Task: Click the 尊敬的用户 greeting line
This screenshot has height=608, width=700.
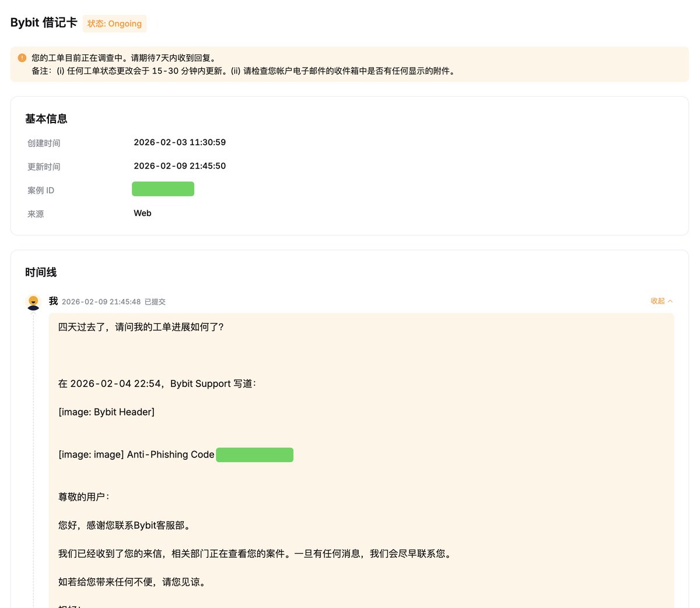Action: pos(84,497)
